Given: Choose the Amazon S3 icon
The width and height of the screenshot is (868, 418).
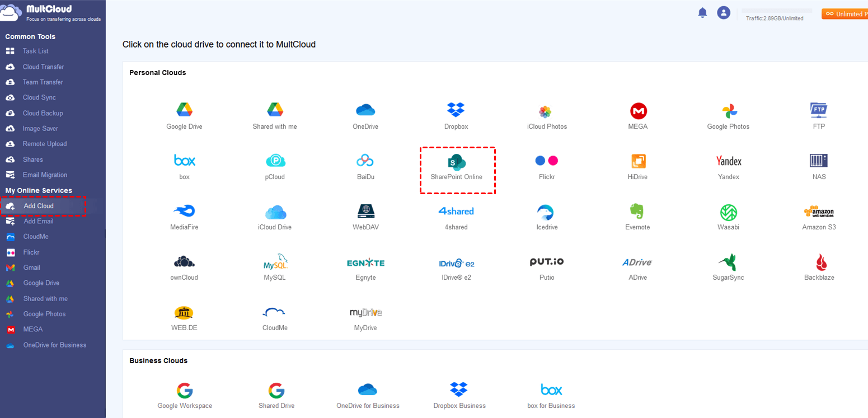Looking at the screenshot, I should pyautogui.click(x=819, y=212).
